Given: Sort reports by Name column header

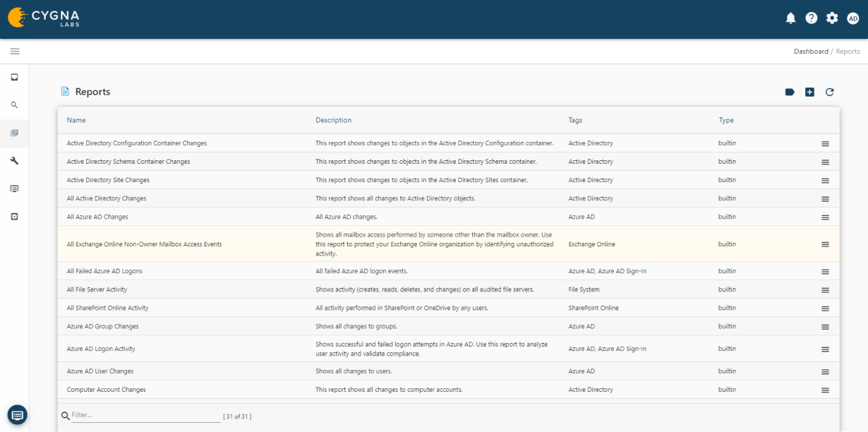Looking at the screenshot, I should point(76,121).
